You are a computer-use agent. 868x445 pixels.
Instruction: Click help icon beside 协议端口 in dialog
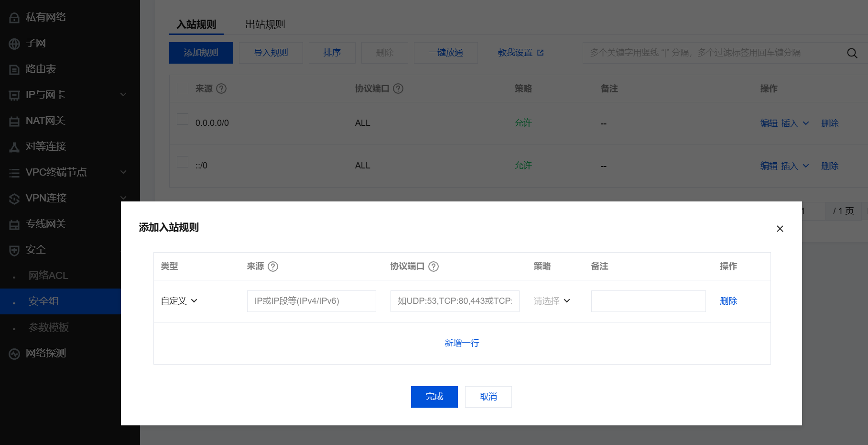coord(434,267)
